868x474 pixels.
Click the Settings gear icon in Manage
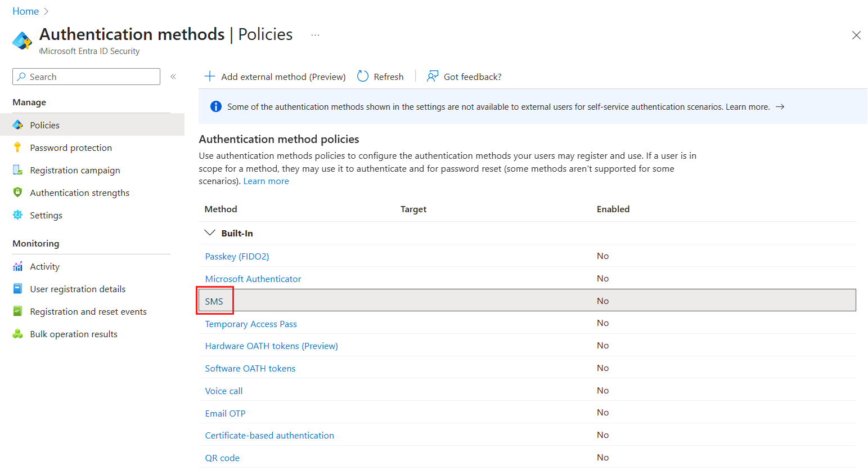pyautogui.click(x=18, y=214)
